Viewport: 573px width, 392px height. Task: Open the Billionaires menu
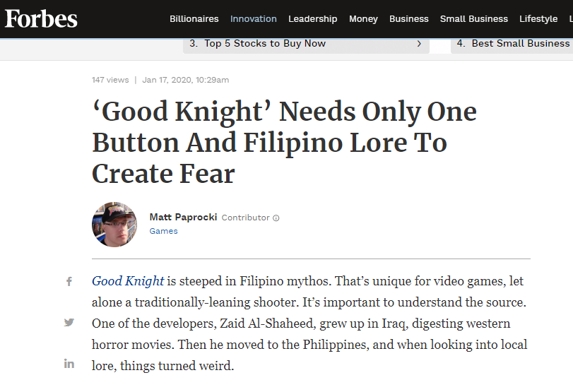click(x=194, y=19)
